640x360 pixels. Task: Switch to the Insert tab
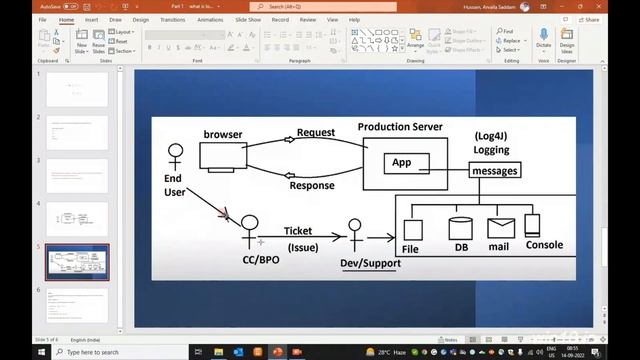click(x=91, y=20)
